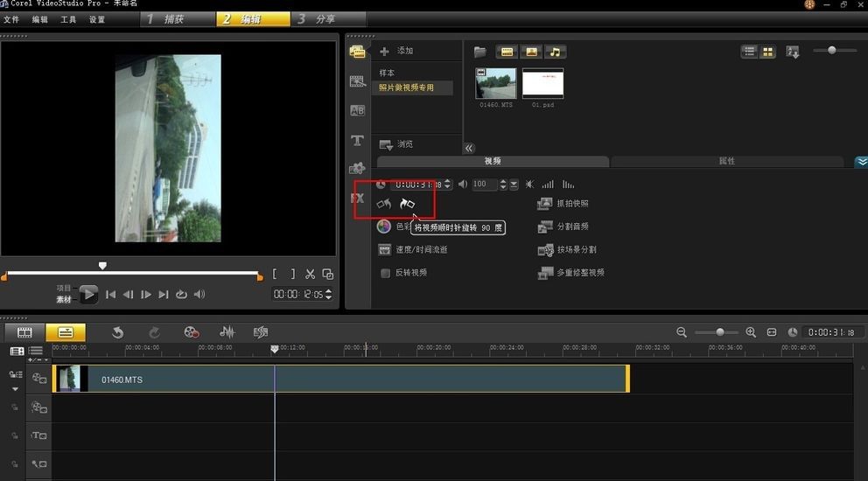Viewport: 868px width, 481px height.
Task: Click the Split by Scene button
Action: tap(568, 250)
